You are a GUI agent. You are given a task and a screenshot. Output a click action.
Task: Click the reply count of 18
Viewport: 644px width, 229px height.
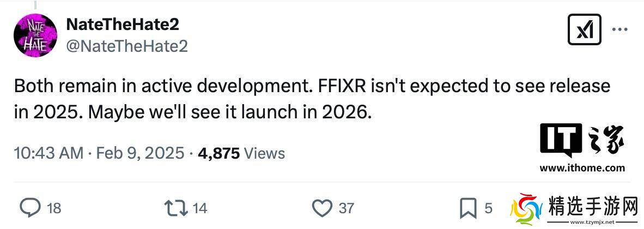pos(53,208)
